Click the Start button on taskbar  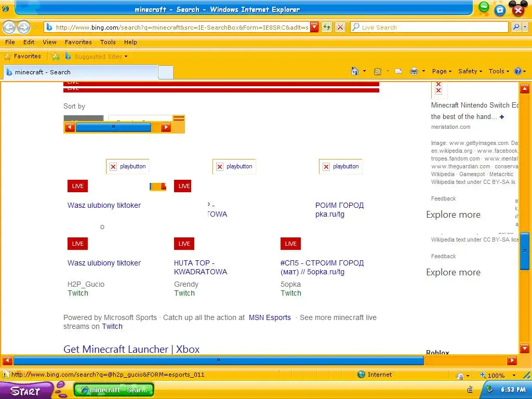pos(26,391)
